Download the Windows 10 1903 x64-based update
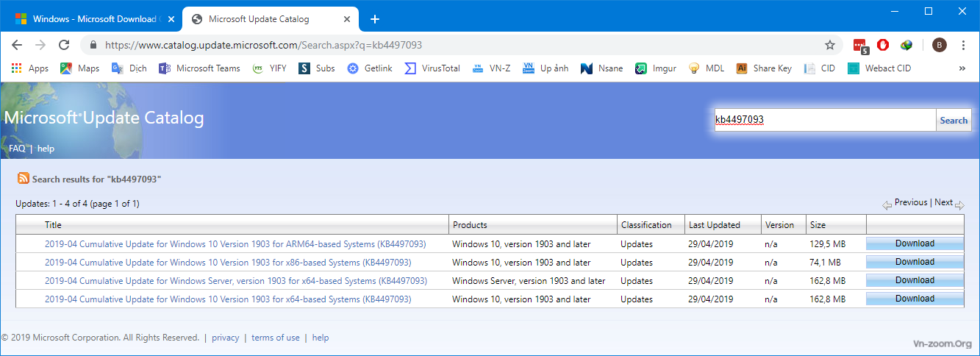This screenshot has height=356, width=980. click(x=915, y=299)
